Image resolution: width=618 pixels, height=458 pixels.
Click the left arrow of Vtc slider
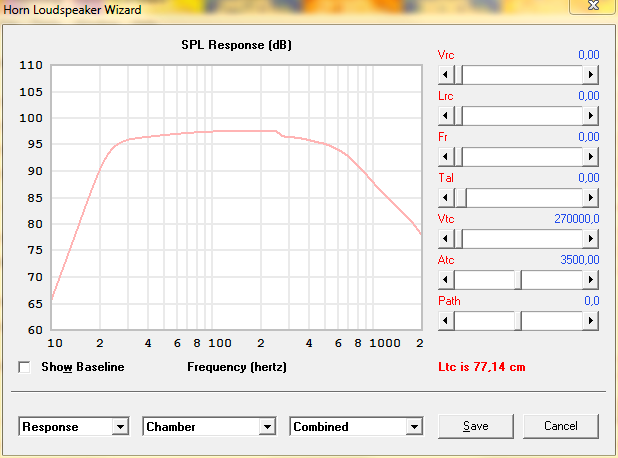(x=446, y=239)
